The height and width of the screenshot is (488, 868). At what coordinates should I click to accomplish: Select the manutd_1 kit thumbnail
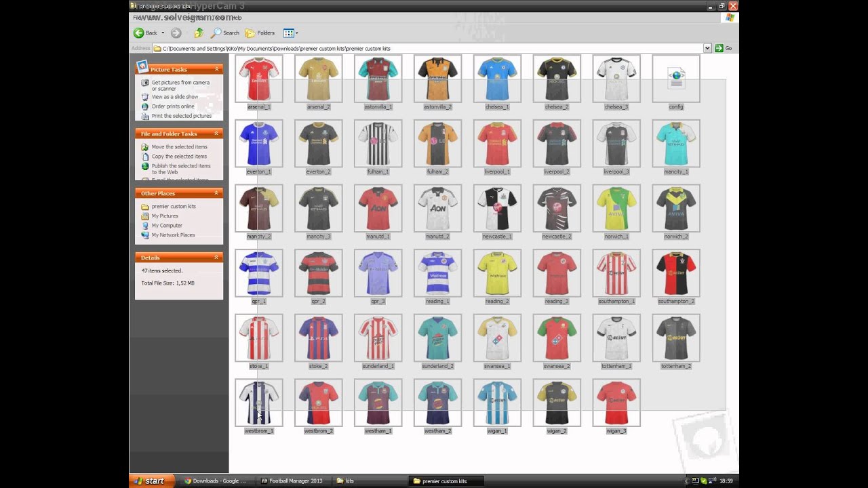[x=378, y=209]
